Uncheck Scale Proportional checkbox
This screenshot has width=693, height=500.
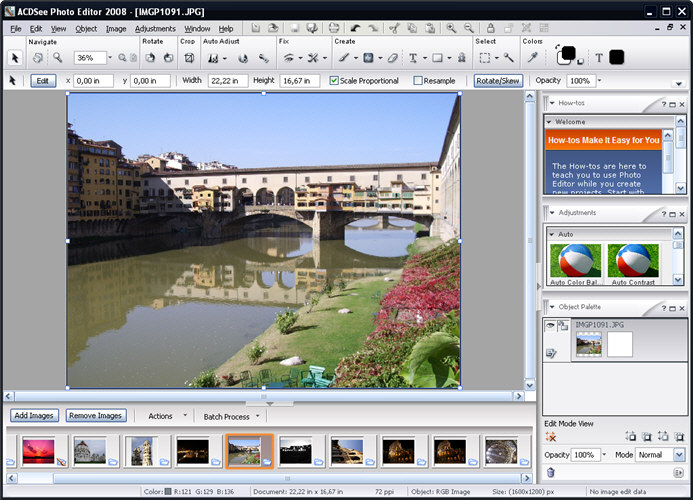pos(334,80)
